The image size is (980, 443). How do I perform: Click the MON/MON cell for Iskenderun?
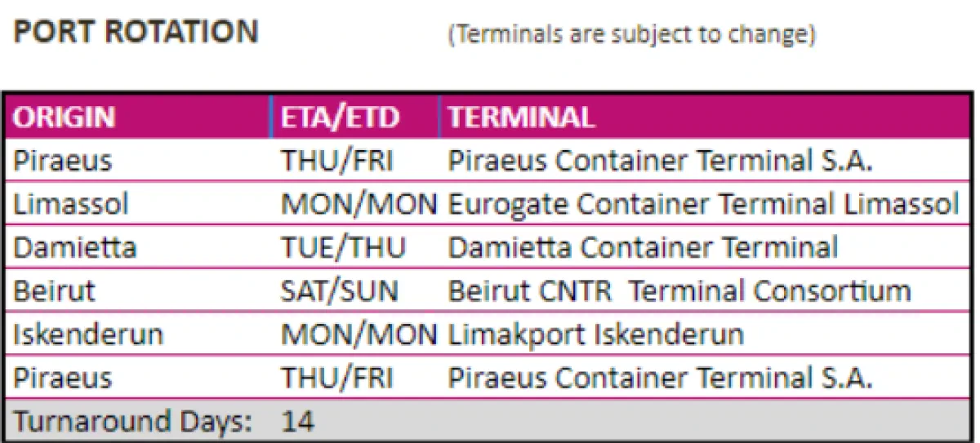pyautogui.click(x=359, y=334)
